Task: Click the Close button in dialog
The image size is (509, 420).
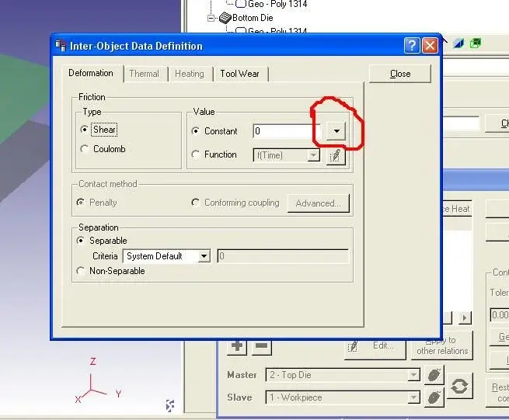Action: tap(400, 74)
